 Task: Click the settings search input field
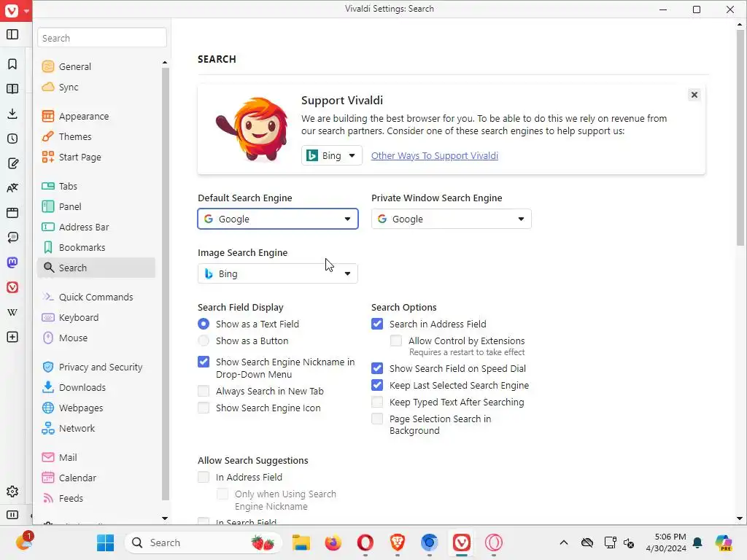102,38
